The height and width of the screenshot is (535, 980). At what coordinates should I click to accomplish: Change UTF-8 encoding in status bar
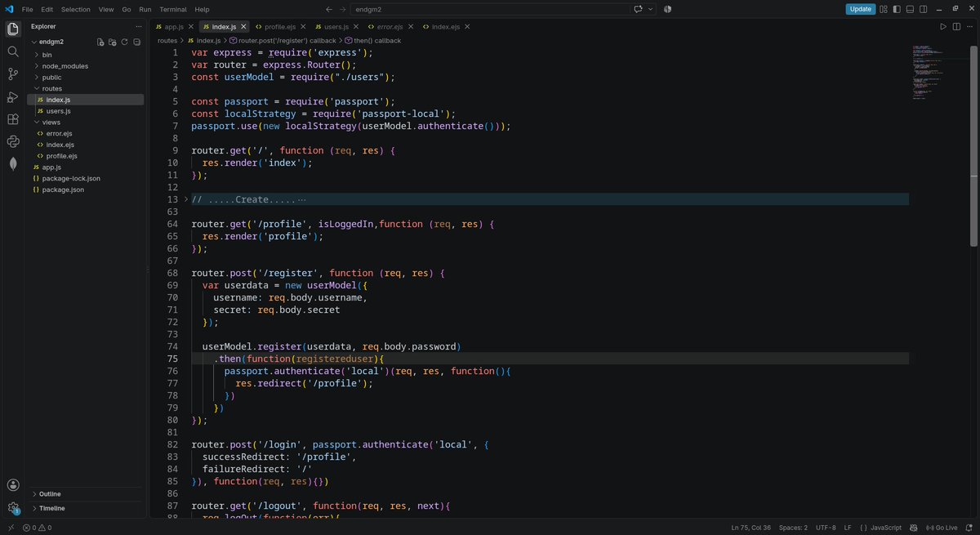pos(826,528)
